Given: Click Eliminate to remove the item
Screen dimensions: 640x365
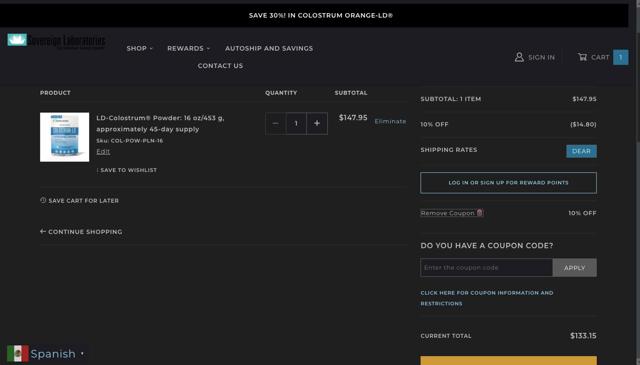Looking at the screenshot, I should [x=390, y=121].
